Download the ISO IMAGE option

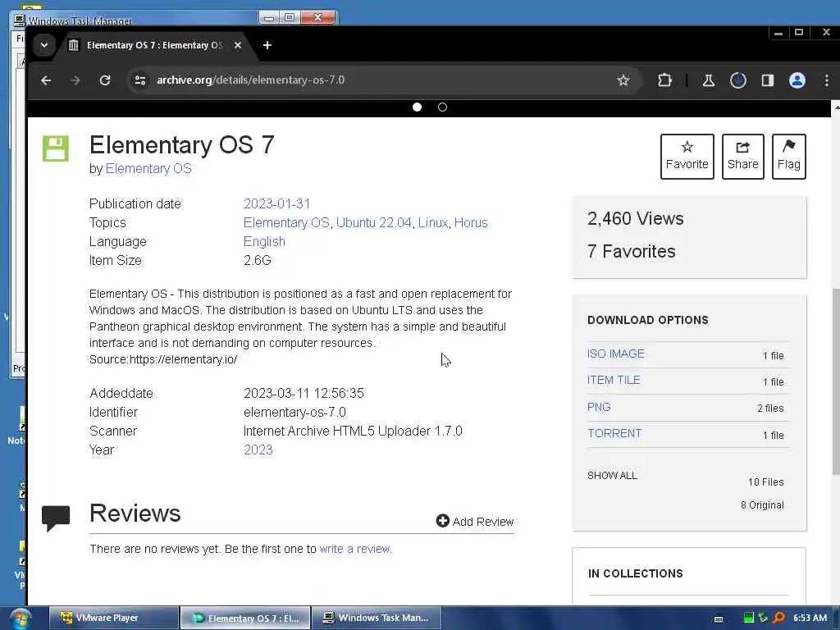point(615,354)
